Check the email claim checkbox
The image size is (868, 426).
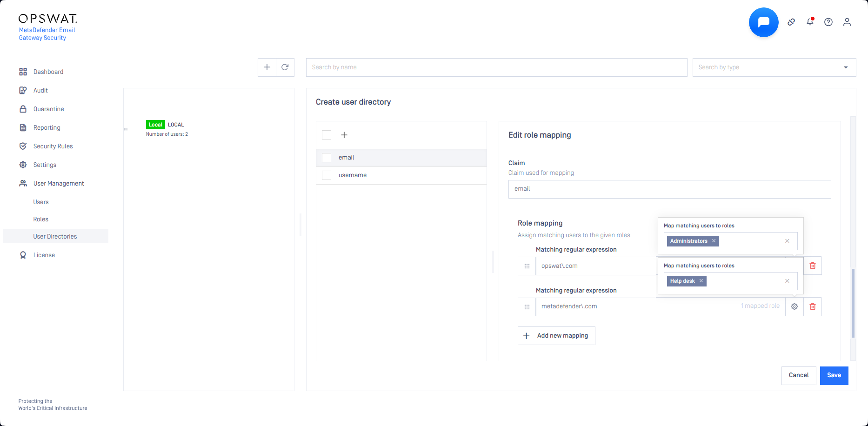327,158
